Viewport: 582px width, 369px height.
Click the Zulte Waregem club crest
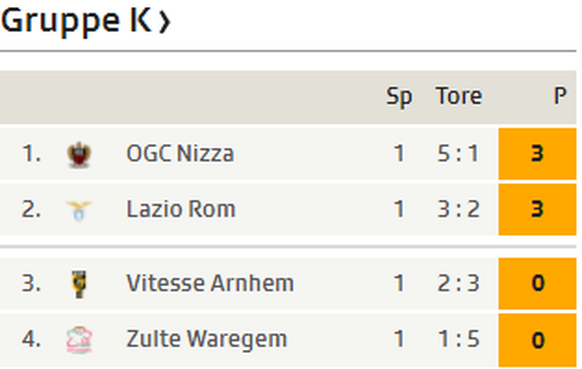pyautogui.click(x=79, y=340)
